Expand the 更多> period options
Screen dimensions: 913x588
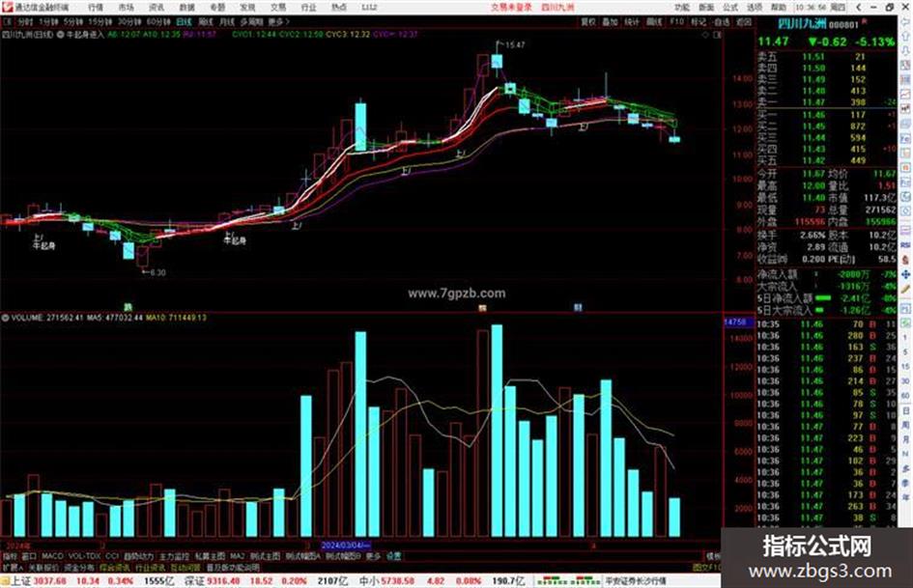pos(278,22)
